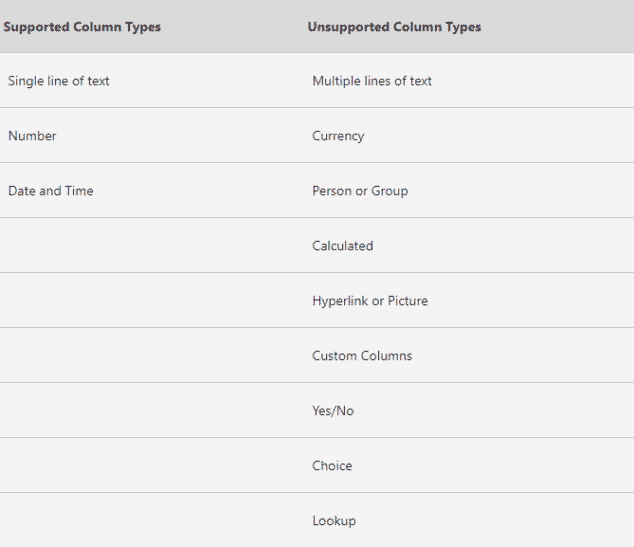
Task: Click empty supported cell beside Hyperlink or Picture
Action: coord(152,300)
